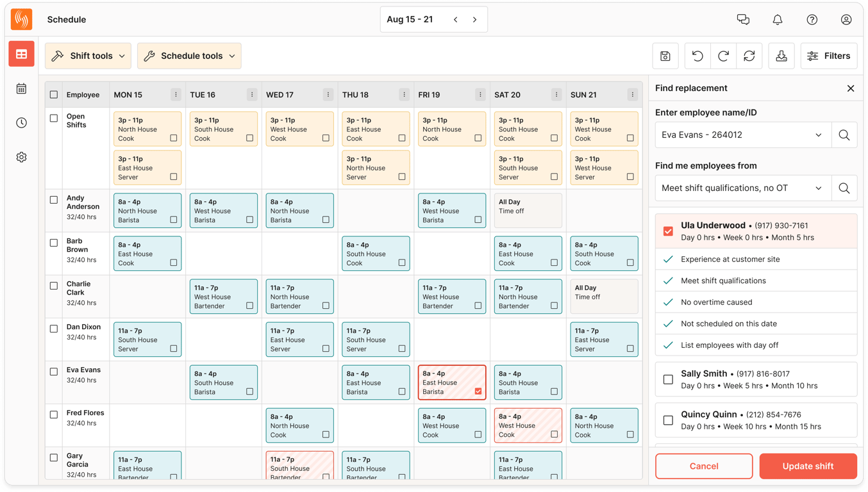The image size is (868, 492).
Task: Select the Open Shifts row checkbox
Action: [x=54, y=118]
